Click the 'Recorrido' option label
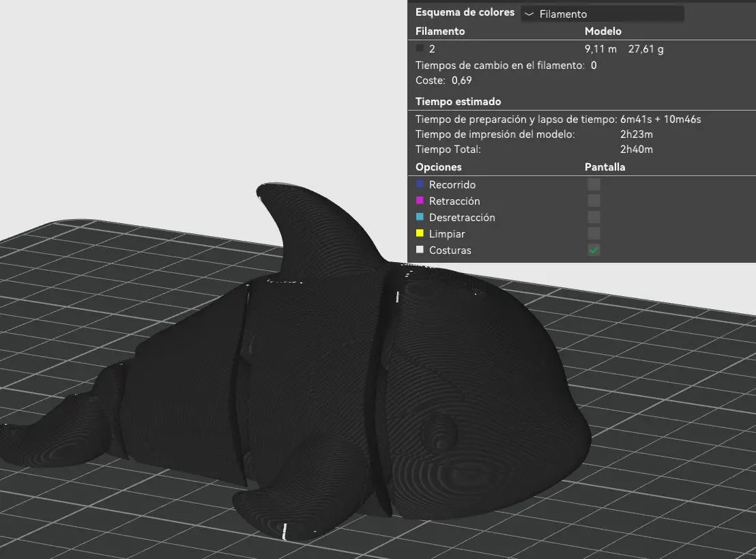Viewport: 756px width, 559px height. [x=452, y=185]
